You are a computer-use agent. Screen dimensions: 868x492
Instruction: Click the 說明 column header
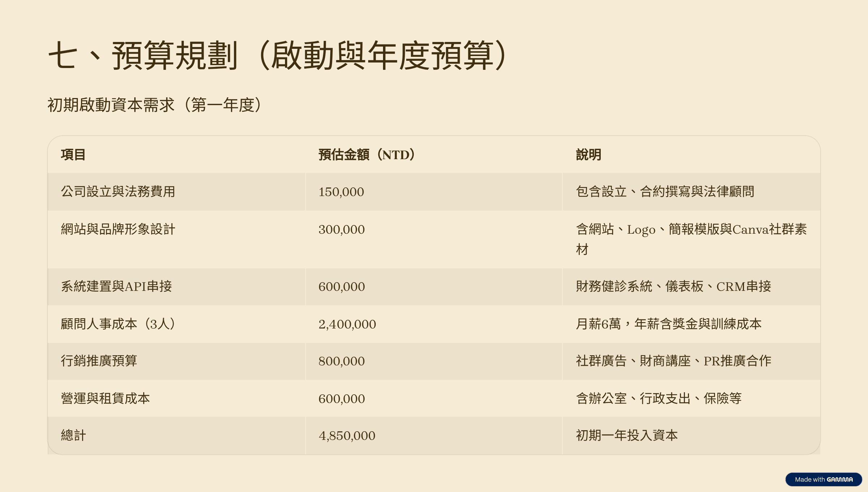tap(588, 154)
